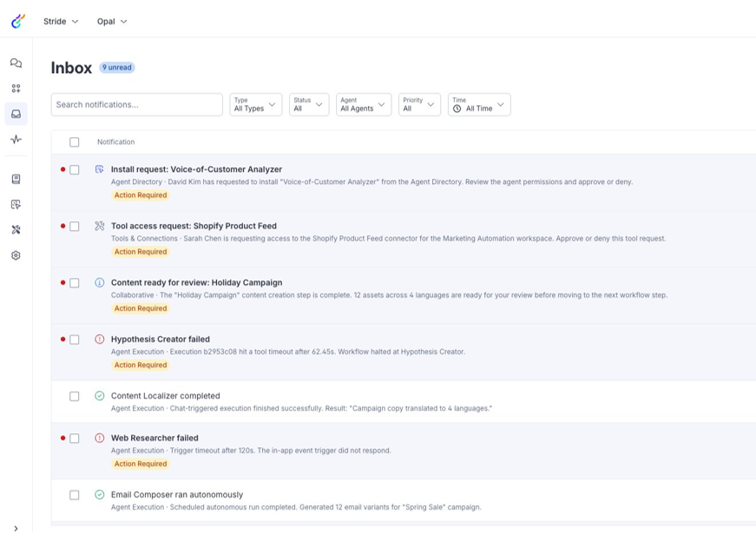Open the Time filter showing All Time
This screenshot has height=534, width=756.
[x=479, y=103]
